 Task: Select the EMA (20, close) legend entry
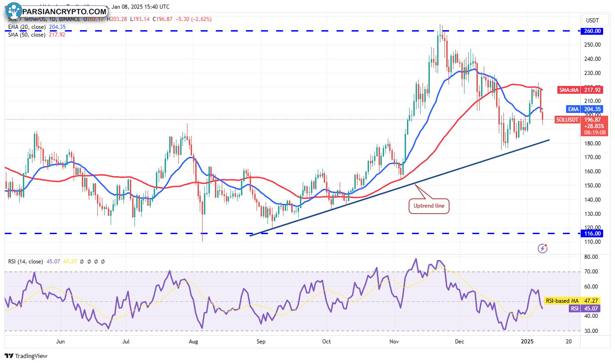tap(27, 27)
